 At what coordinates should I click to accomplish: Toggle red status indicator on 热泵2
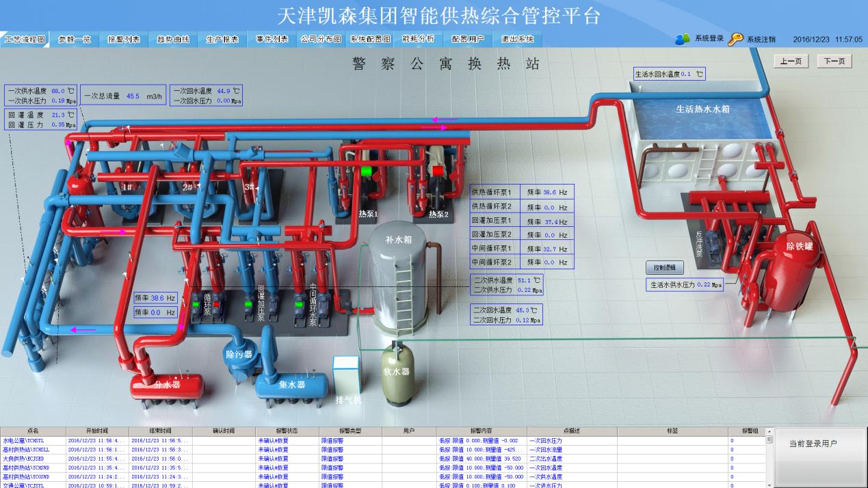(438, 170)
